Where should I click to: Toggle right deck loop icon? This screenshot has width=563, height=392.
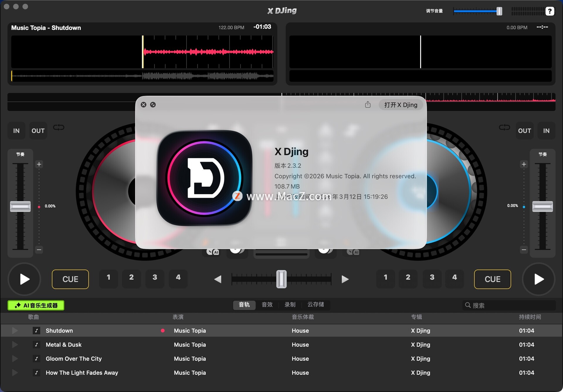(504, 127)
